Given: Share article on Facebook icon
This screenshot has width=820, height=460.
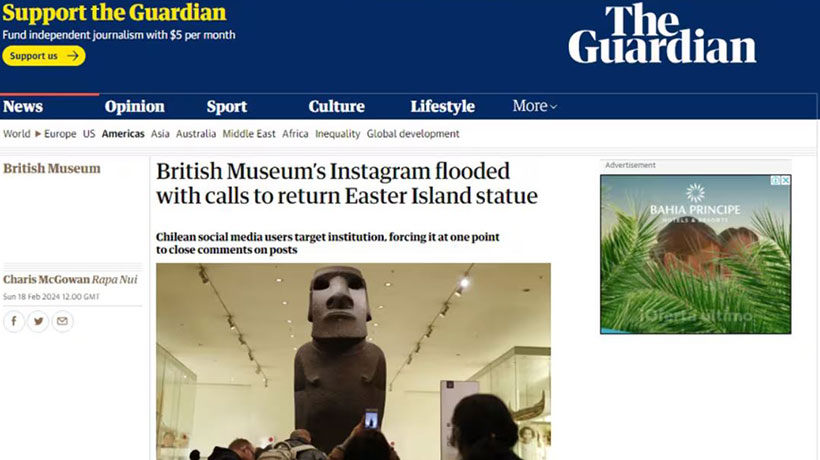Looking at the screenshot, I should [14, 321].
